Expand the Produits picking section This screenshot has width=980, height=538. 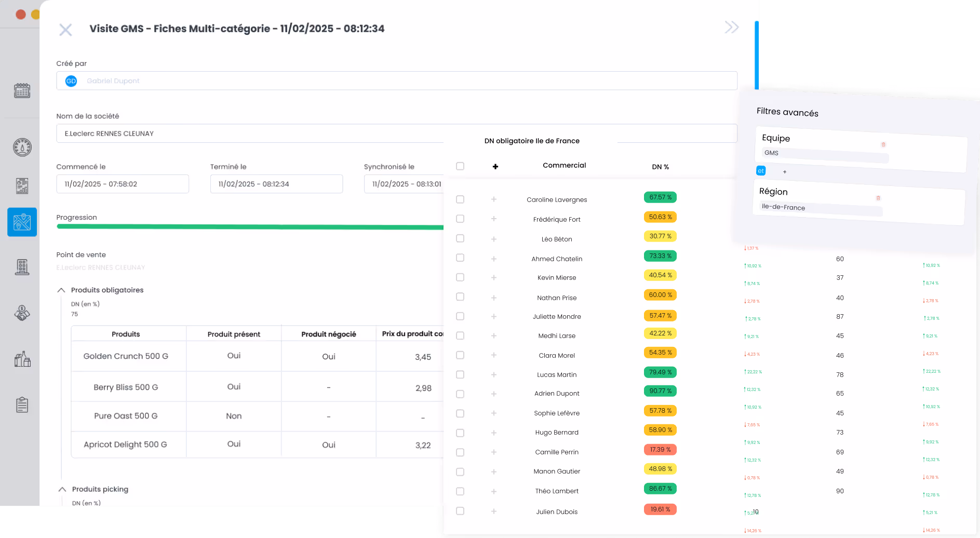click(61, 489)
